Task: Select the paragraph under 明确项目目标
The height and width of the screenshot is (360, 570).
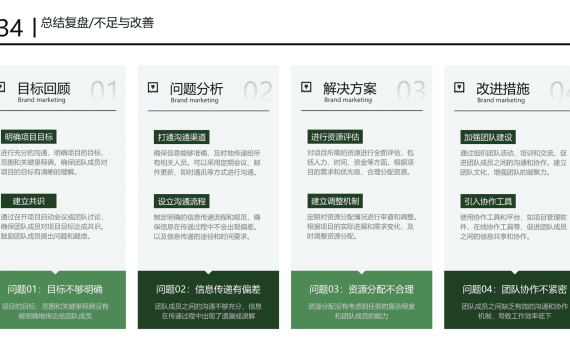Action: pos(54,162)
